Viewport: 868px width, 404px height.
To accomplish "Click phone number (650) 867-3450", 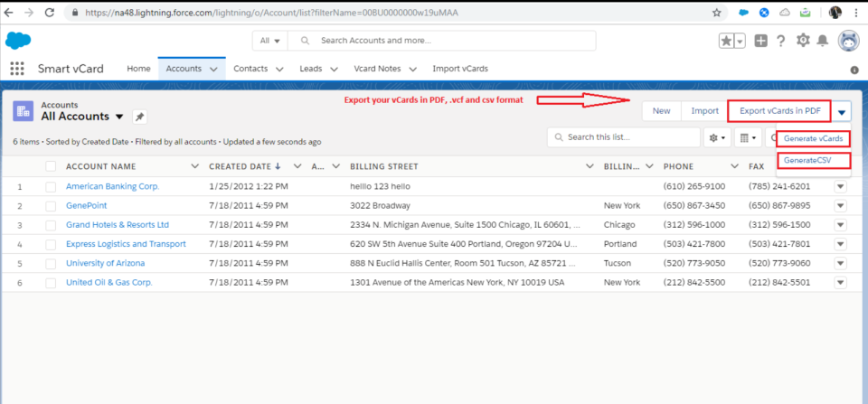I will click(x=694, y=206).
